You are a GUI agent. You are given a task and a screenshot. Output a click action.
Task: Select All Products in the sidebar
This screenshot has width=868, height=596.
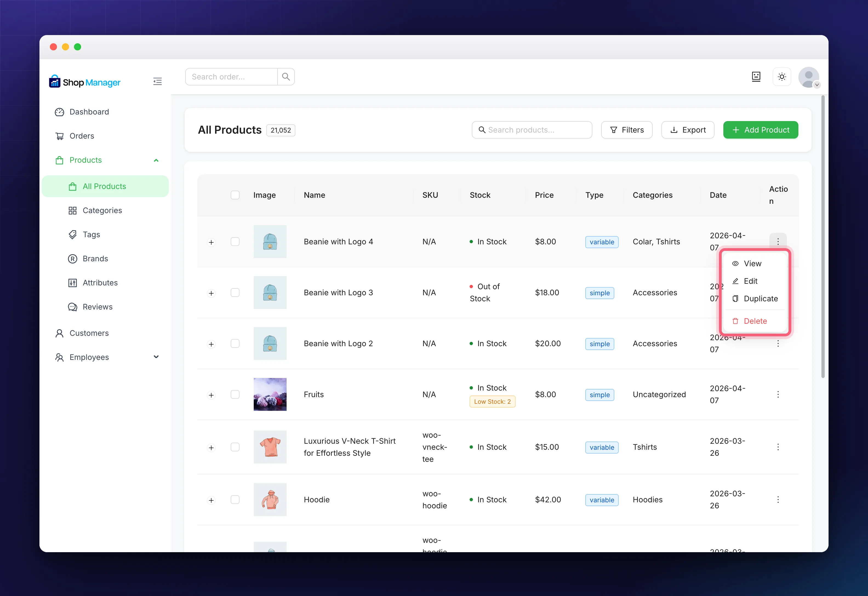click(x=105, y=186)
